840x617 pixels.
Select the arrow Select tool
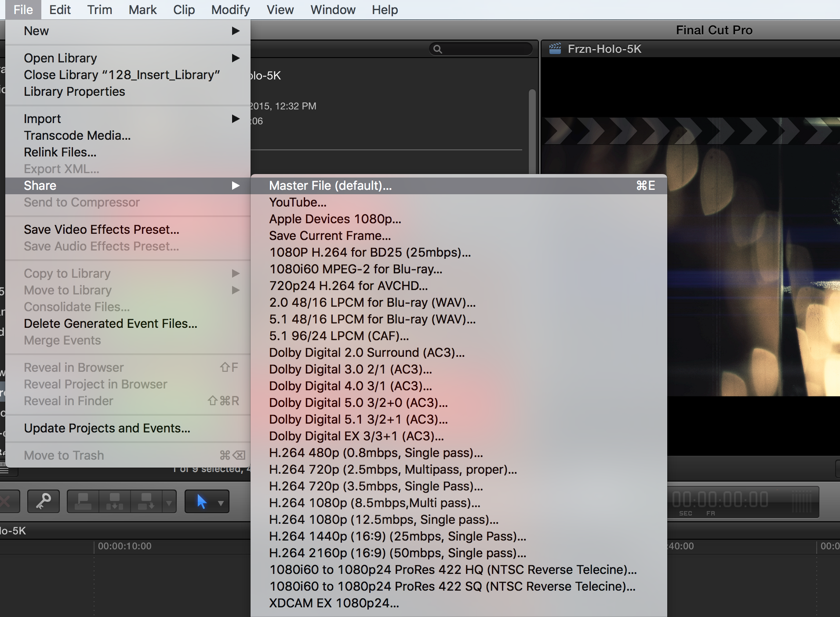click(x=202, y=501)
